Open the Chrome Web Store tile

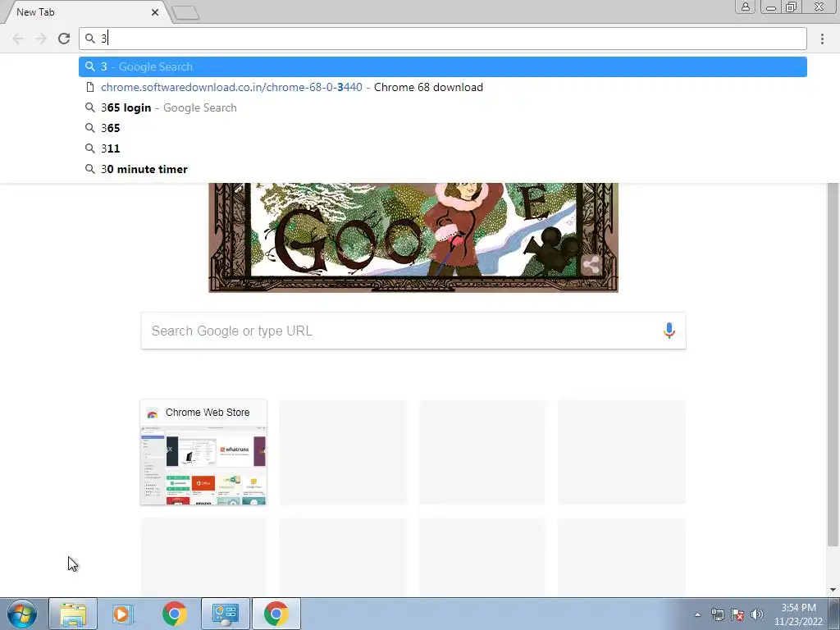(x=203, y=452)
